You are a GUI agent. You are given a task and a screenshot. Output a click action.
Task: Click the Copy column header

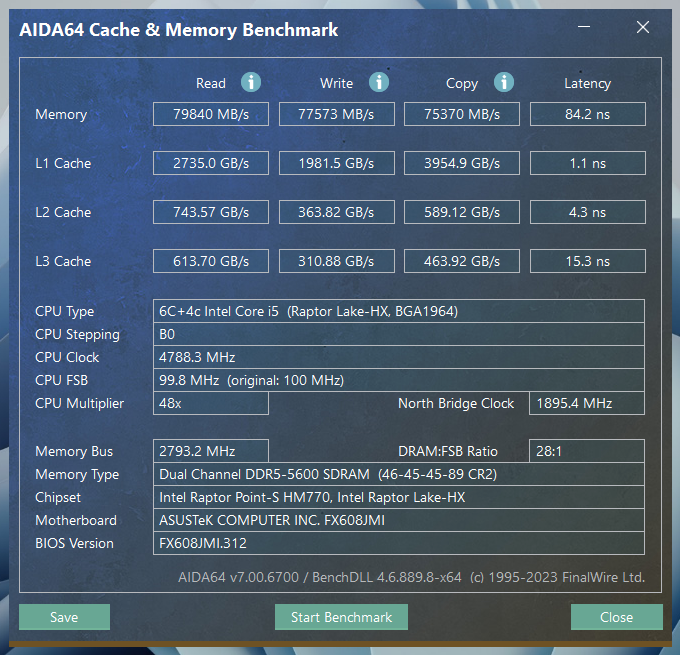point(462,84)
